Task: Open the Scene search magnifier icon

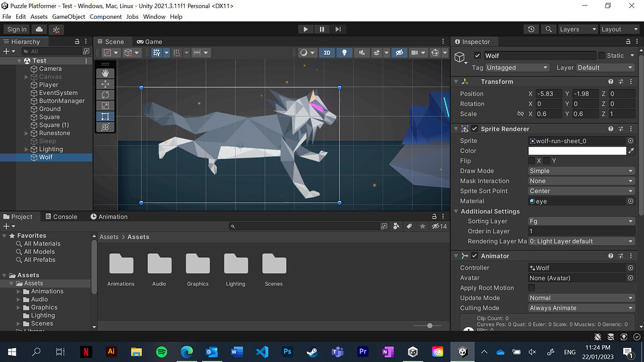Action: click(x=550, y=29)
